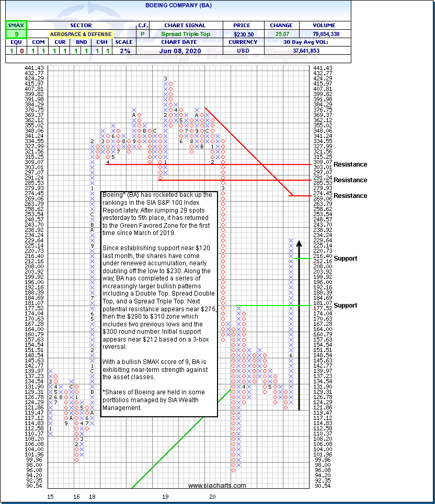Open the www.siacharts.com link
The image size is (435, 504).
coord(217,486)
